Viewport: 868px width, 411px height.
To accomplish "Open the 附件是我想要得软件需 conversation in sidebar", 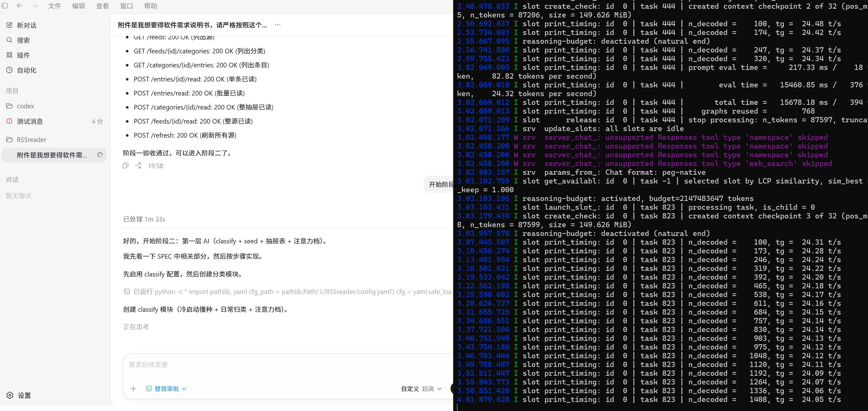I will pos(54,155).
